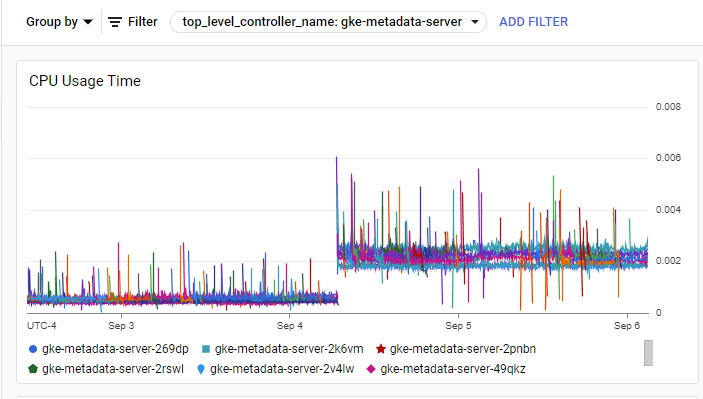Click the red star legend icon for 2pnbn
The image size is (703, 399).
pos(381,349)
